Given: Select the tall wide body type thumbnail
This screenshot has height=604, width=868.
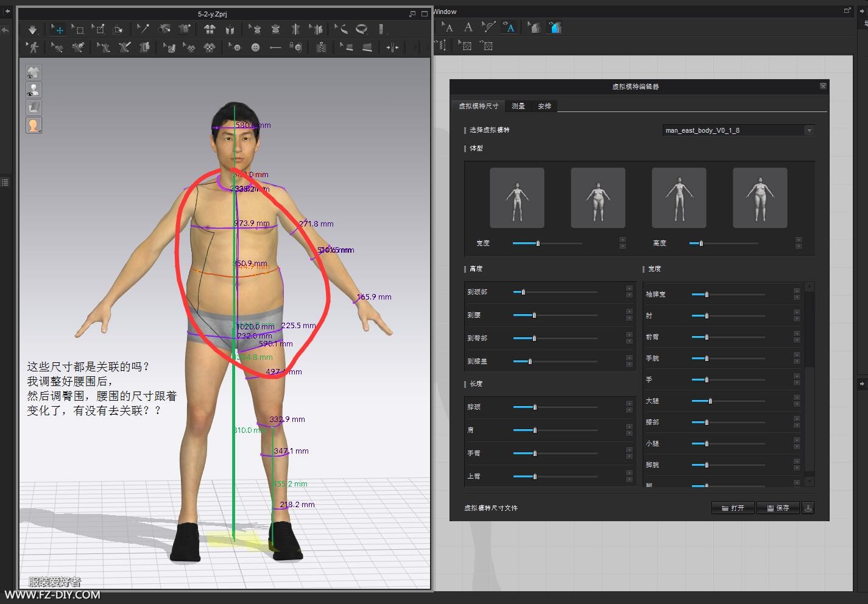Looking at the screenshot, I should pos(760,198).
